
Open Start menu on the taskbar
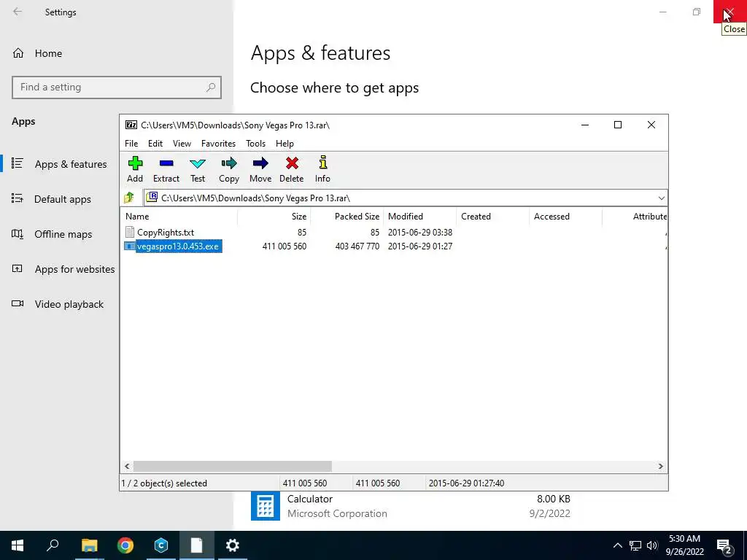(x=18, y=545)
